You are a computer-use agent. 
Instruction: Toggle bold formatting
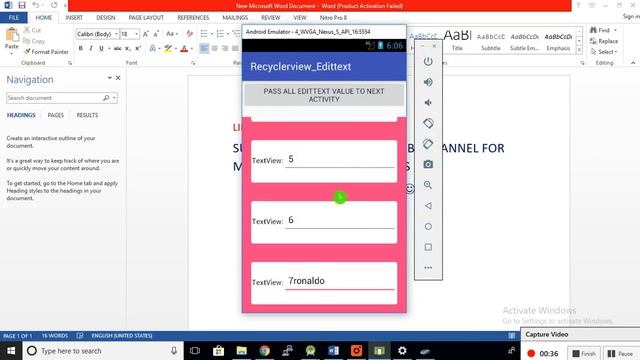pos(80,49)
